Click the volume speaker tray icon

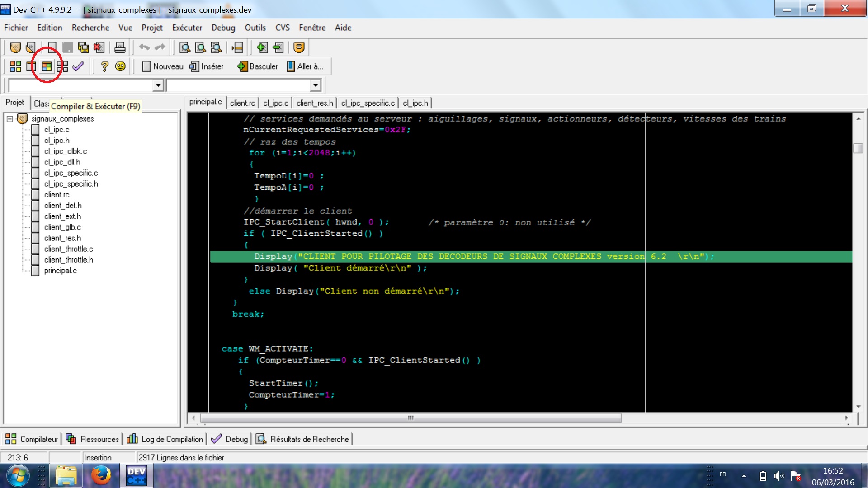tap(779, 476)
